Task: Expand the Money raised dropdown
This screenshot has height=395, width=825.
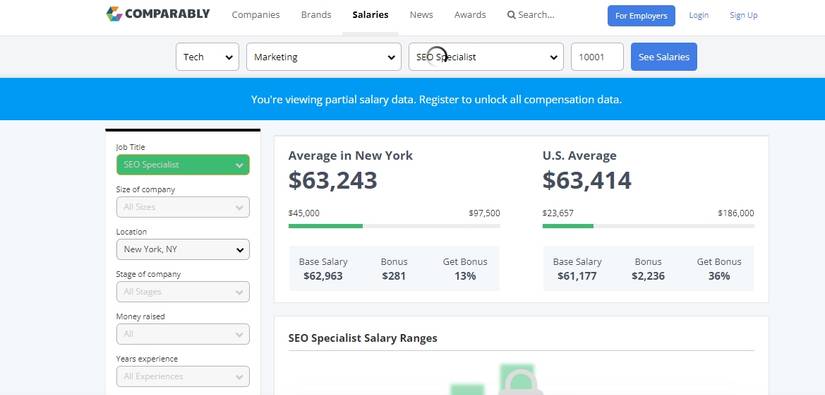Action: 183,334
